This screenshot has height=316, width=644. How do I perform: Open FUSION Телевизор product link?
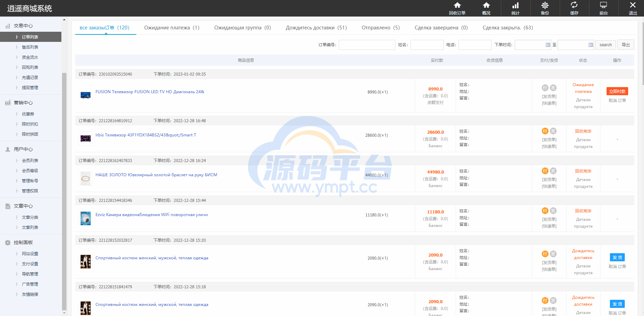pos(150,92)
